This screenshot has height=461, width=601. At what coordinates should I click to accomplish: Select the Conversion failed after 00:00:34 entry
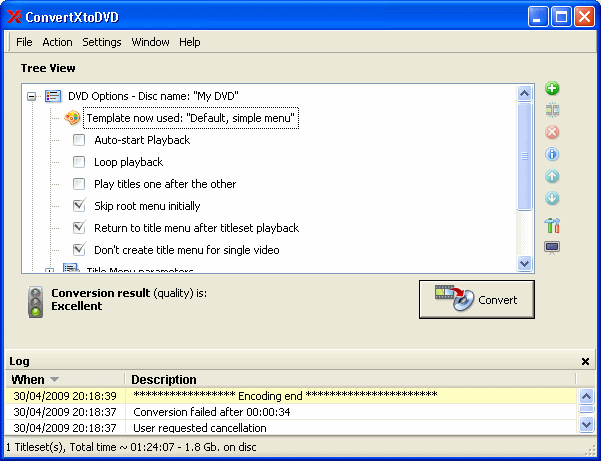pos(291,412)
